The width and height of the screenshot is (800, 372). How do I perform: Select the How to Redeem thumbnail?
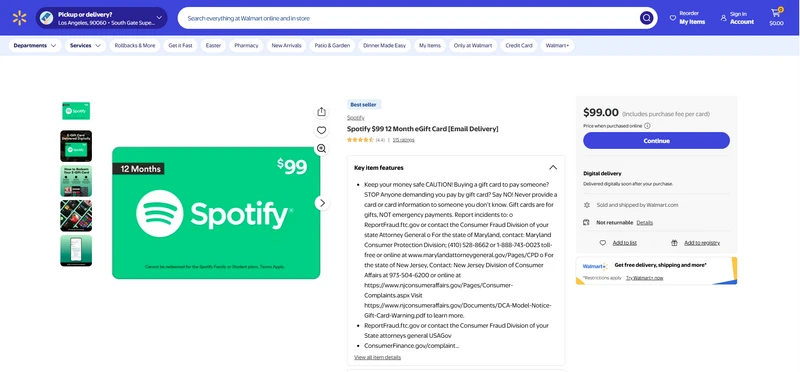click(76, 181)
